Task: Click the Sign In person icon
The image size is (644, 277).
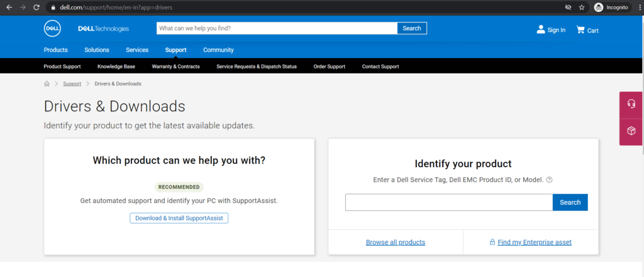Action: coord(540,30)
